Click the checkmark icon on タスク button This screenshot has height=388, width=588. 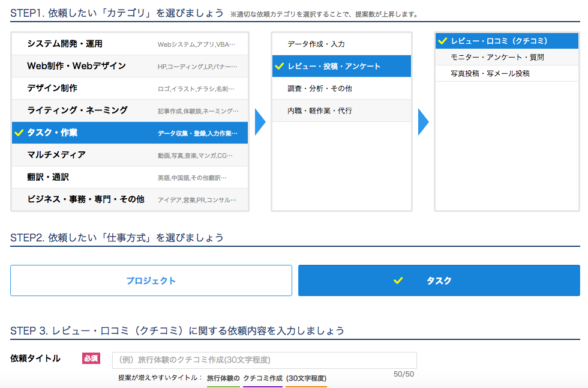coord(398,280)
